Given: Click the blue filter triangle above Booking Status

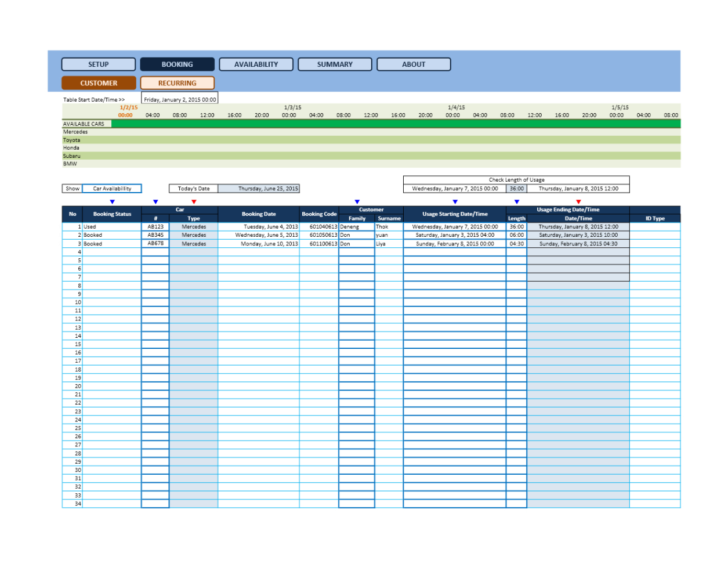Looking at the screenshot, I should [x=111, y=203].
